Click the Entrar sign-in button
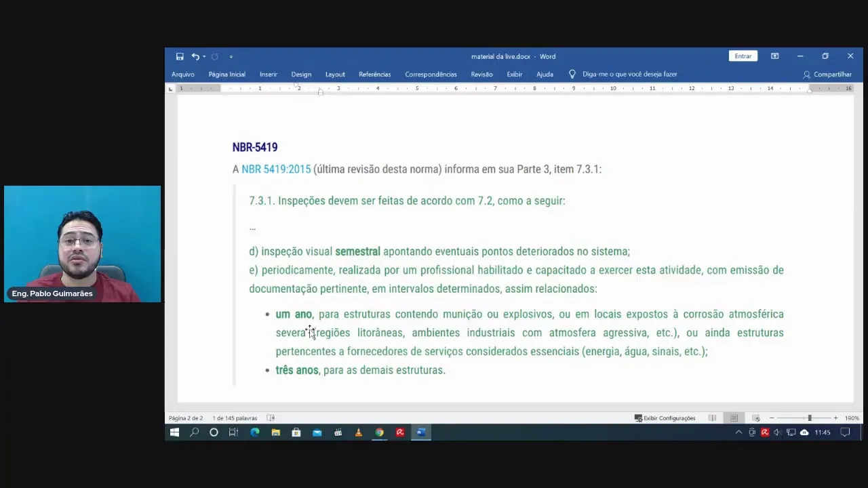868x488 pixels. coord(743,56)
